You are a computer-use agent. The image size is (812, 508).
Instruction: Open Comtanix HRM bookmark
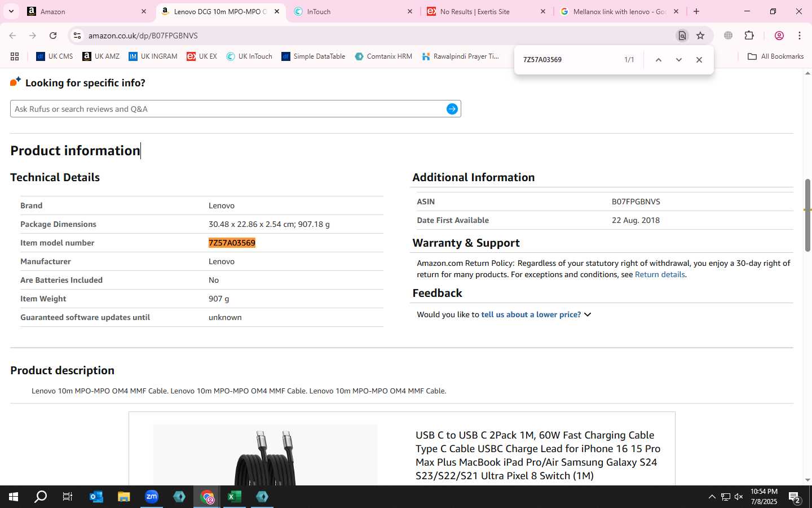point(383,56)
